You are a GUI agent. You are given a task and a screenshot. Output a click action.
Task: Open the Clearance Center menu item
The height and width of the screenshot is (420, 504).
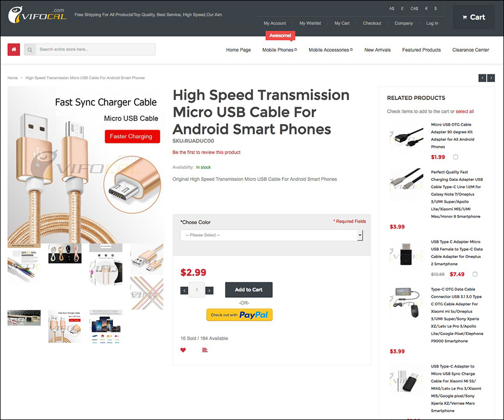tap(470, 50)
